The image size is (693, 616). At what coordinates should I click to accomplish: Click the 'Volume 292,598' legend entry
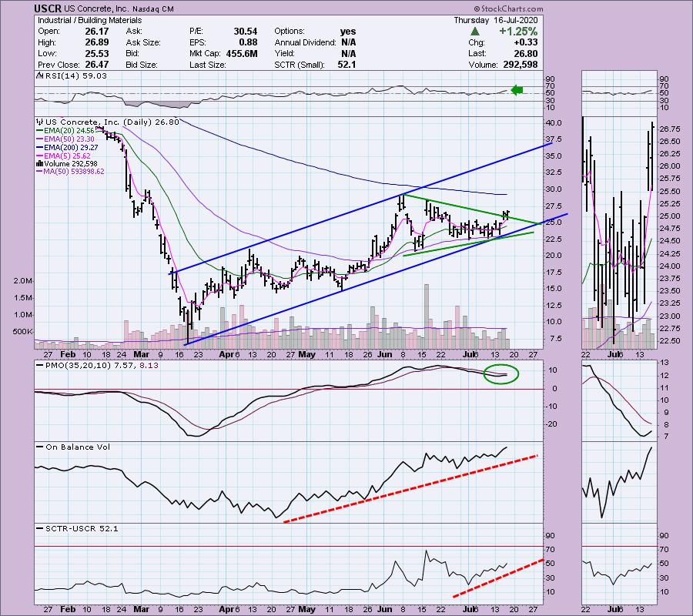pyautogui.click(x=71, y=164)
